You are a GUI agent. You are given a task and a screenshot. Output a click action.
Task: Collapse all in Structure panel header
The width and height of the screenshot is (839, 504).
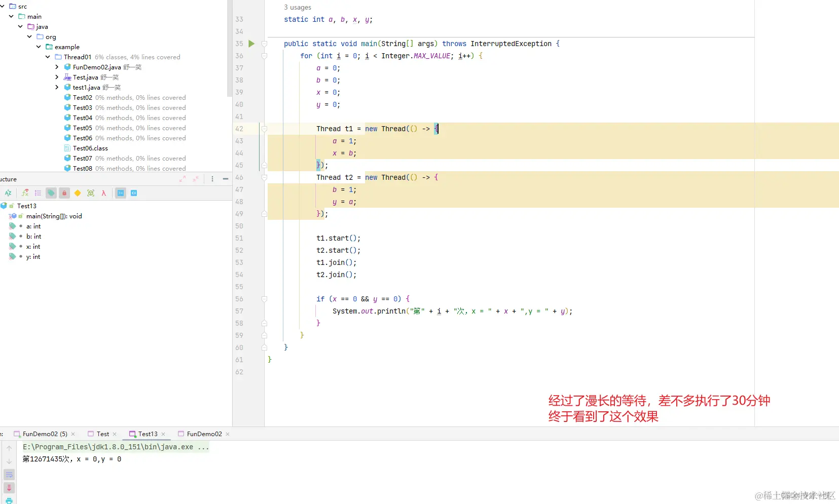(x=196, y=179)
